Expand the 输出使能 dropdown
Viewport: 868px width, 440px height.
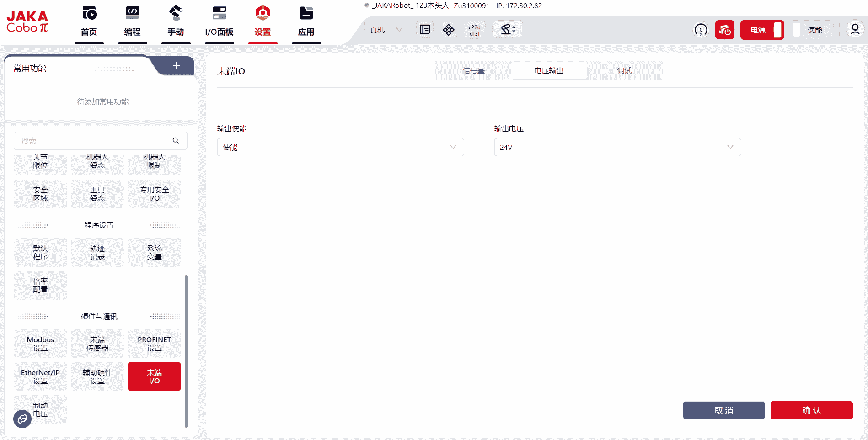pyautogui.click(x=340, y=147)
